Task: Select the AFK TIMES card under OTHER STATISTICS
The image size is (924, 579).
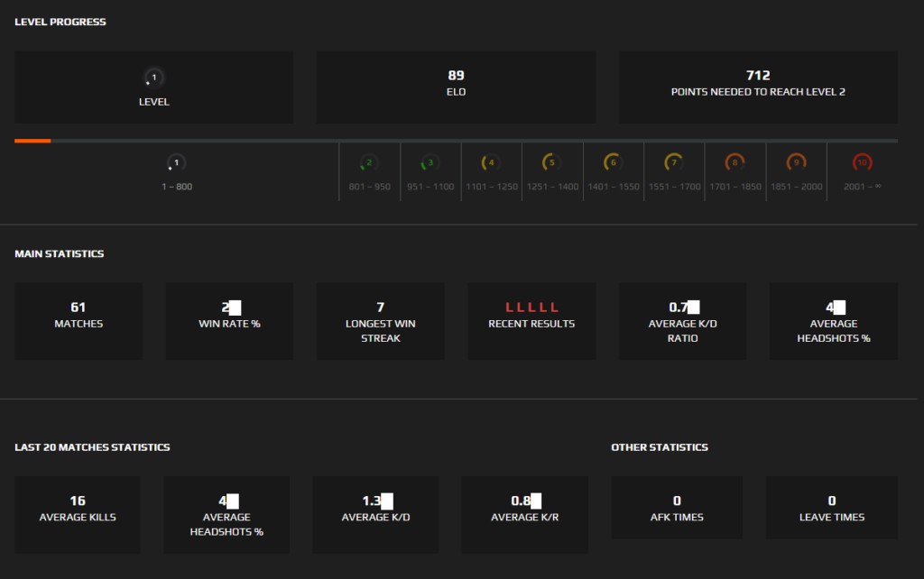Action: tap(677, 507)
